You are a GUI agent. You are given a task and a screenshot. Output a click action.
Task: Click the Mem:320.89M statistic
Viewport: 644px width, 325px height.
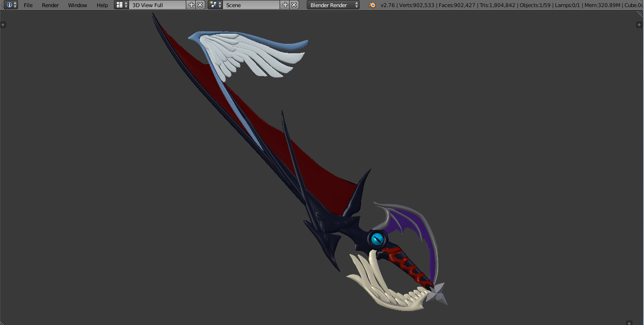click(601, 5)
